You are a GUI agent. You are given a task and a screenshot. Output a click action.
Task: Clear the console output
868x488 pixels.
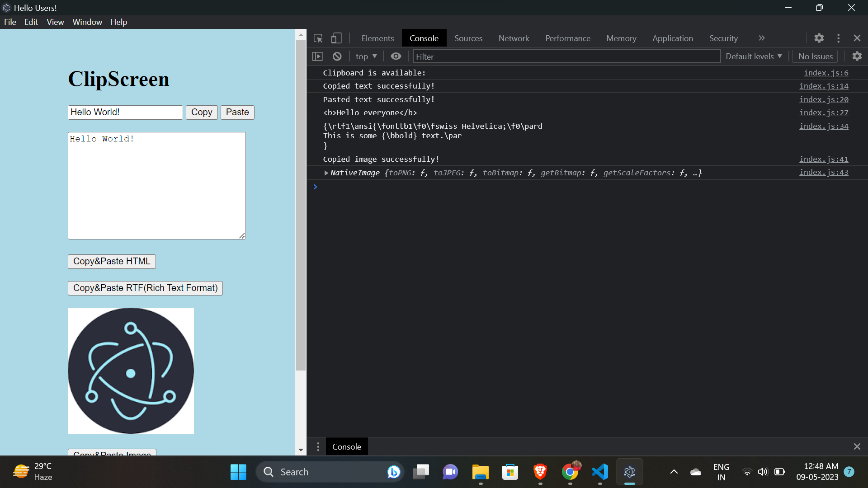(337, 56)
